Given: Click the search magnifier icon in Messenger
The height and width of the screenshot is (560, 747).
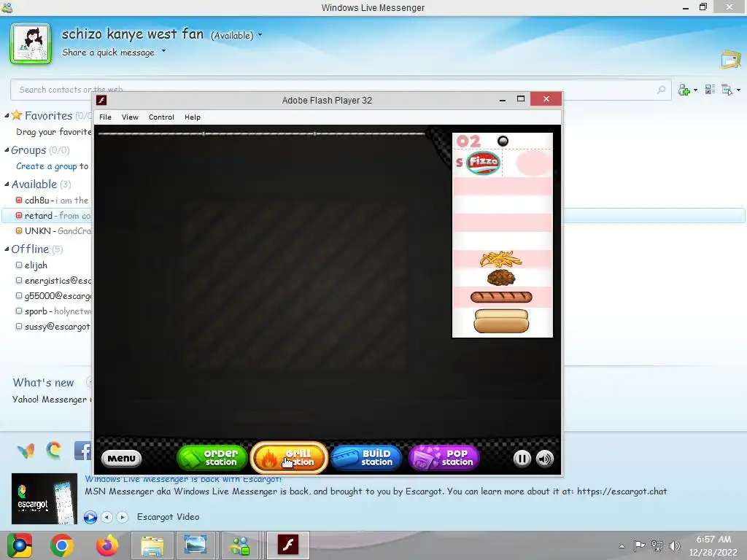Looking at the screenshot, I should [661, 89].
